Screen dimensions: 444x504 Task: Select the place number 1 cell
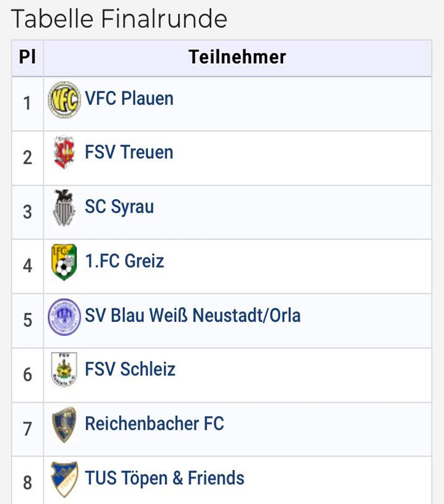[27, 104]
